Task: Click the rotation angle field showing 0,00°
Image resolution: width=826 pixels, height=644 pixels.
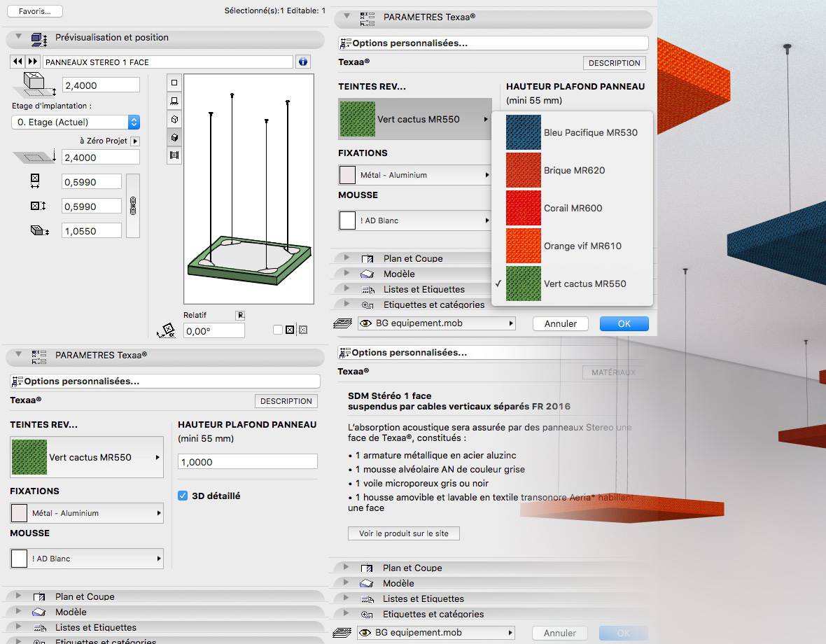Action: [214, 330]
